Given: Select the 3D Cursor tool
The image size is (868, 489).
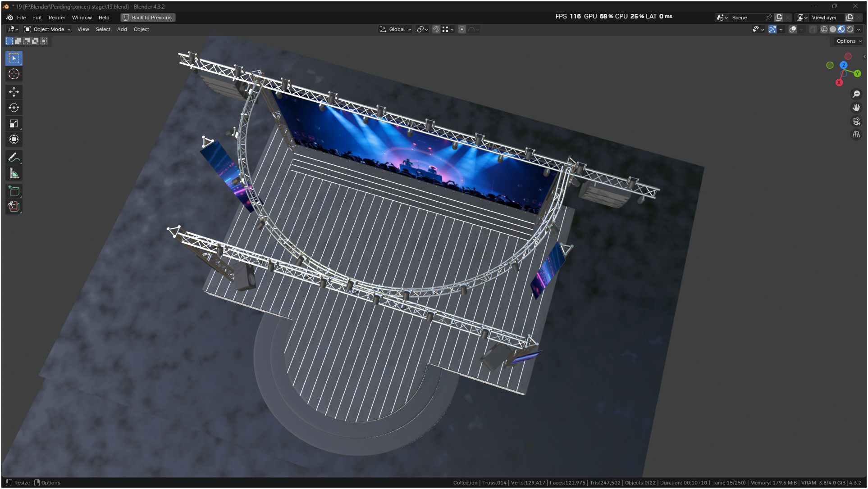Looking at the screenshot, I should coord(14,74).
